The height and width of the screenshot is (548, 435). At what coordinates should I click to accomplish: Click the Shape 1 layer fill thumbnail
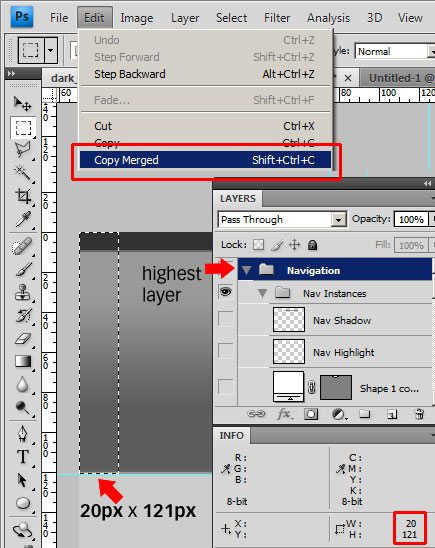(x=289, y=387)
